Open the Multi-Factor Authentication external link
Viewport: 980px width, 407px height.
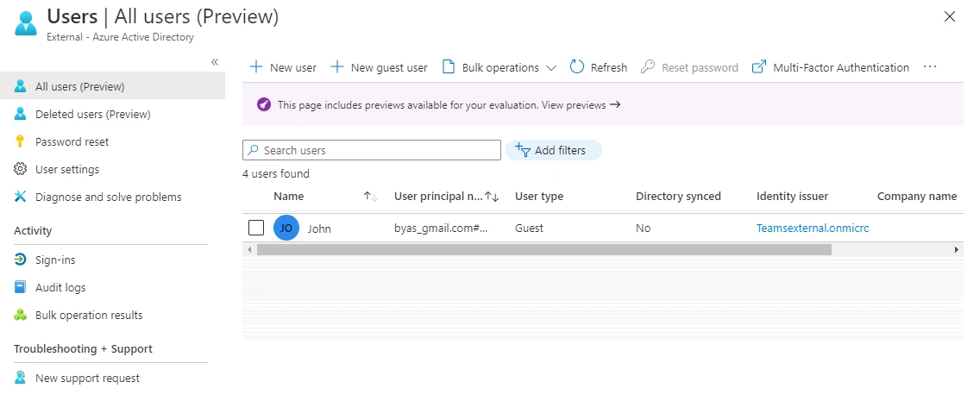coord(831,67)
